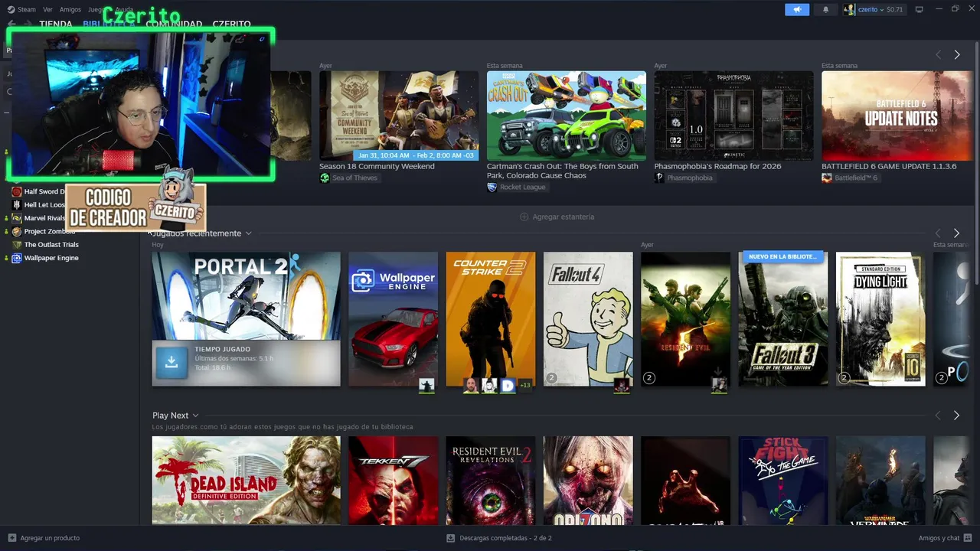Screen dimensions: 980x551
Task: Click the +13 friends badge on Counter-Strike 2
Action: (525, 386)
